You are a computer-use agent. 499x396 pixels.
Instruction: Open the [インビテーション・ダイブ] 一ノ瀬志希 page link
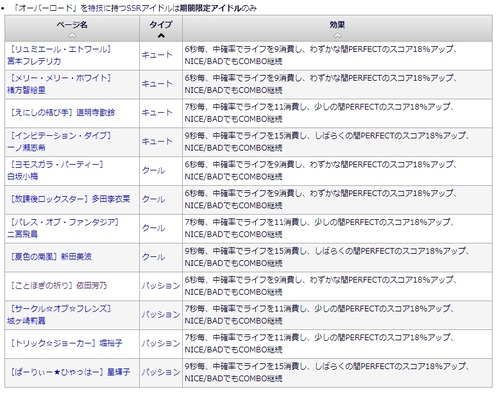point(59,141)
